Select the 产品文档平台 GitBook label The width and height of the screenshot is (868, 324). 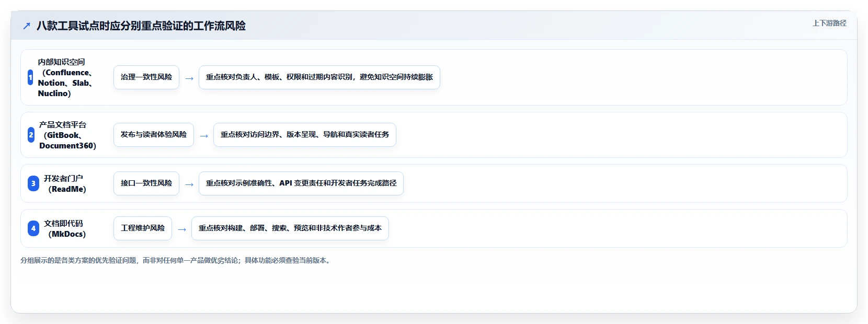pyautogui.click(x=68, y=135)
